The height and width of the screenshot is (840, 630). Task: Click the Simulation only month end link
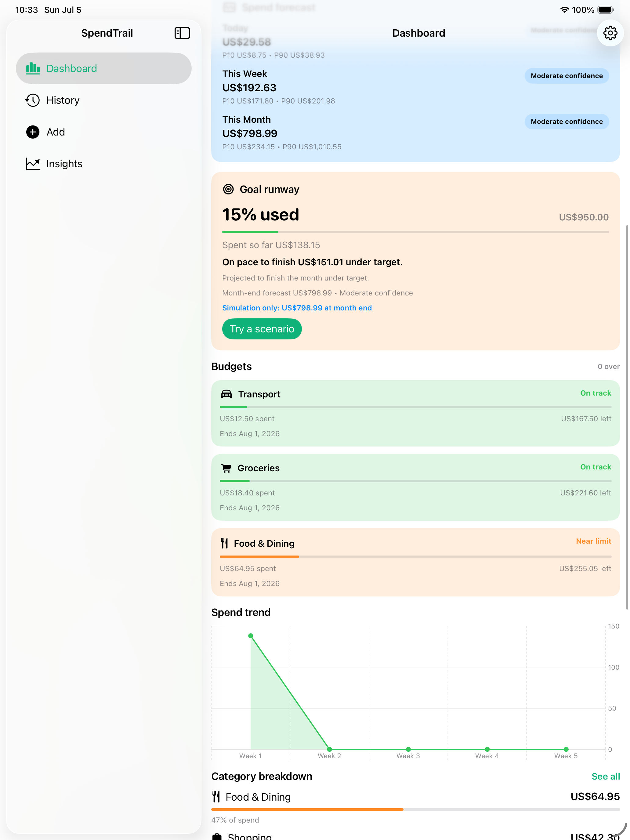297,308
